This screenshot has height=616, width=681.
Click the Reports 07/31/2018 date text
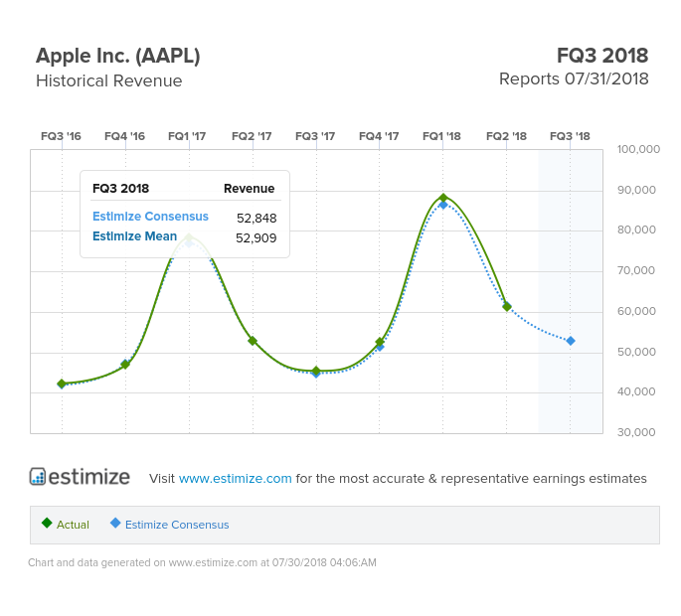click(574, 79)
